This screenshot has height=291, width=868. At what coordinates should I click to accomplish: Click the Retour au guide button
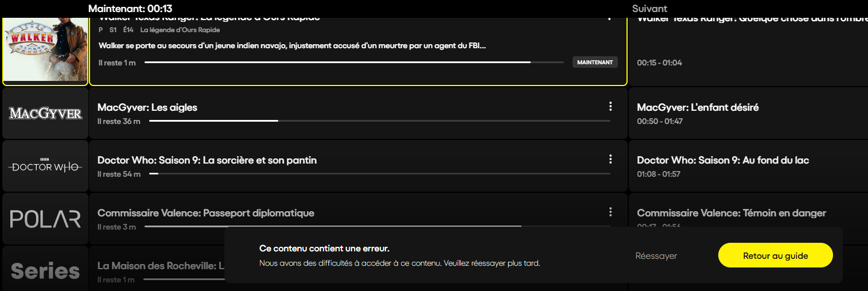pos(775,255)
